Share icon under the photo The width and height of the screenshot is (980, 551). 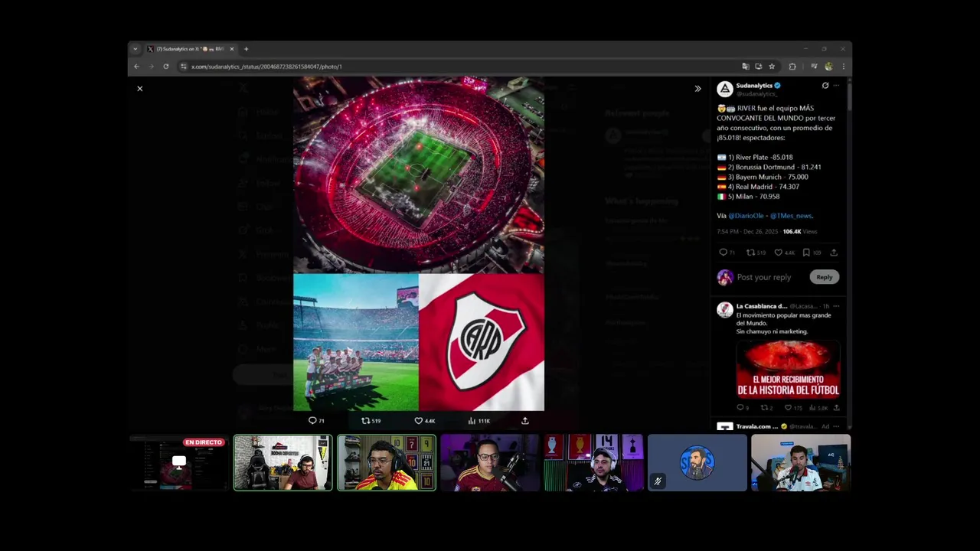524,421
